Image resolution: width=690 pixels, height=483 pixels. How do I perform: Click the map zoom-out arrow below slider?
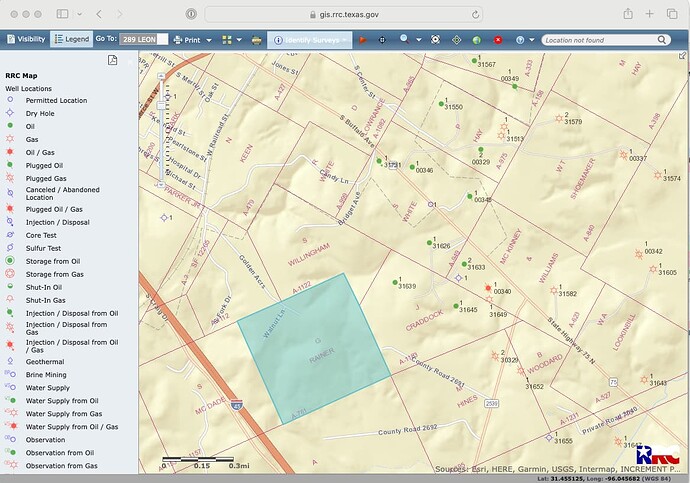(161, 184)
